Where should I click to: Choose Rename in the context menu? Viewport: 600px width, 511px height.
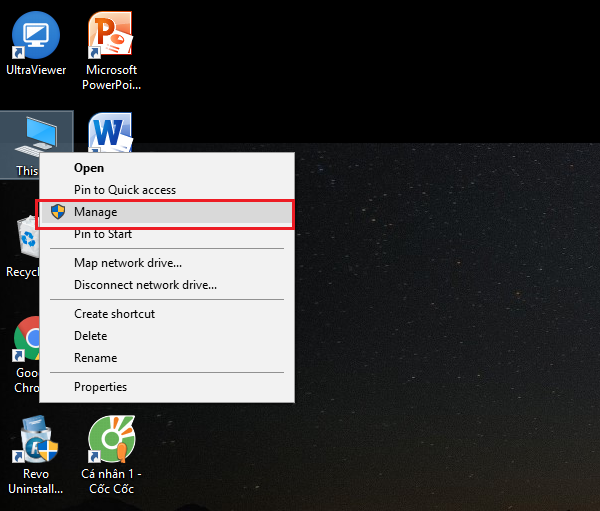[167, 358]
